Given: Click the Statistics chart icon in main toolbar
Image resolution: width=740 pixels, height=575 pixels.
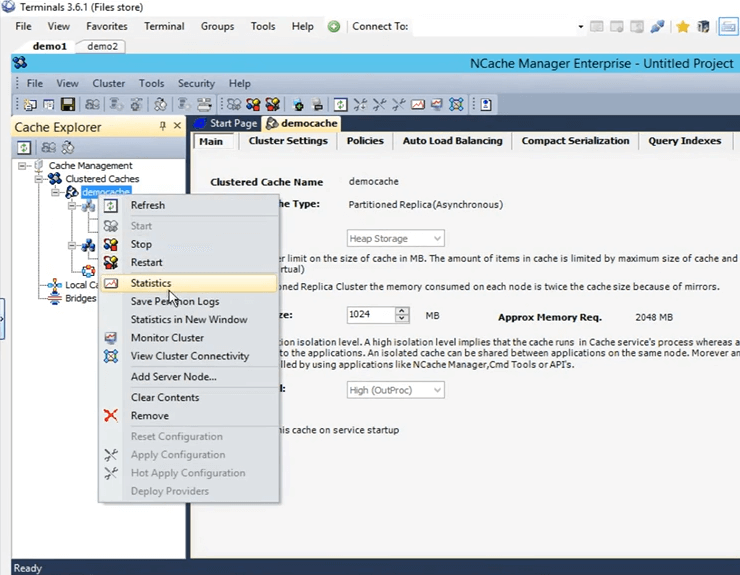Looking at the screenshot, I should click(418, 104).
